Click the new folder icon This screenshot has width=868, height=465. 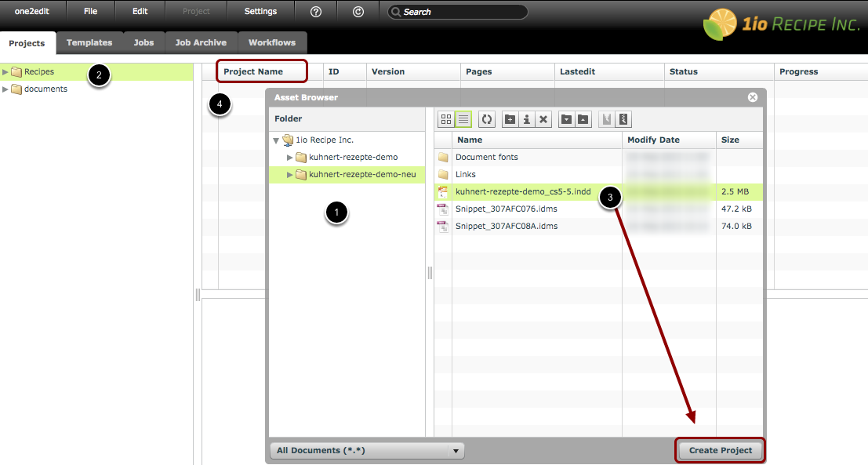coord(510,119)
